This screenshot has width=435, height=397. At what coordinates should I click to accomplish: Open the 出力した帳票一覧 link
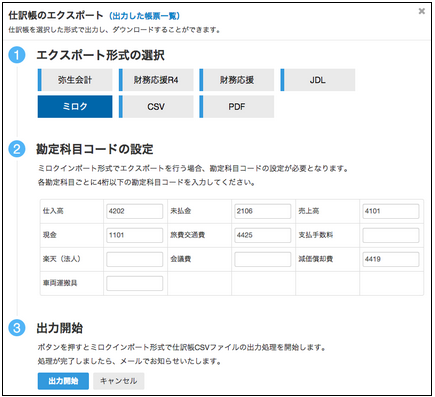point(144,16)
